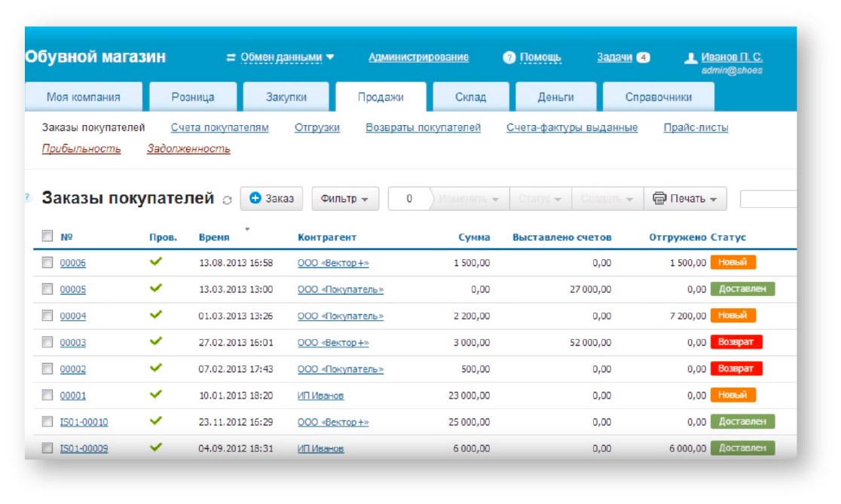Click the selected count box showing 0
The image size is (841, 504).
(408, 199)
